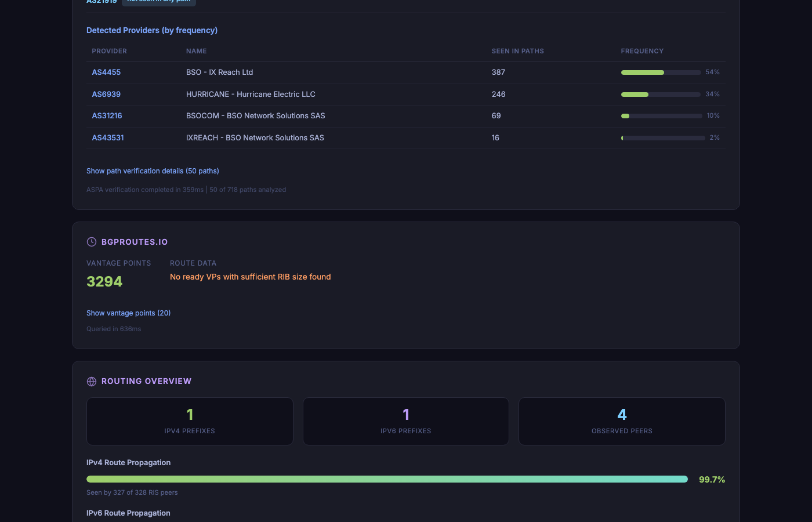Click the 16 seen in paths value
Image resolution: width=812 pixels, height=522 pixels.
coord(495,137)
